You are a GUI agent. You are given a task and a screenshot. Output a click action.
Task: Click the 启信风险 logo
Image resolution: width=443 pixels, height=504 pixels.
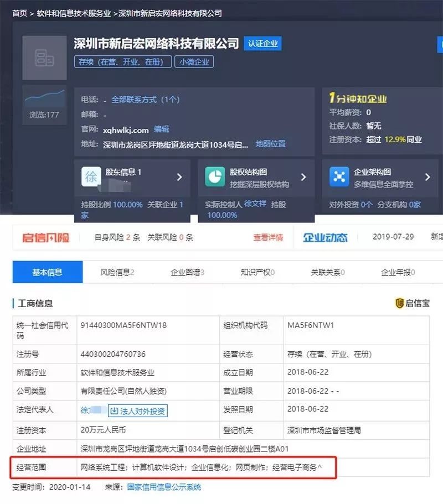click(x=45, y=238)
